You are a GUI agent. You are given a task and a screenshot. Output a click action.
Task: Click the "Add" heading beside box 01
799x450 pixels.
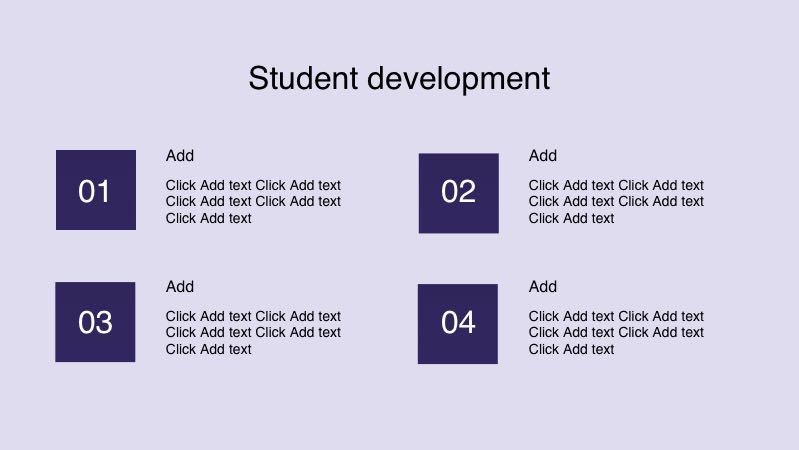[180, 155]
